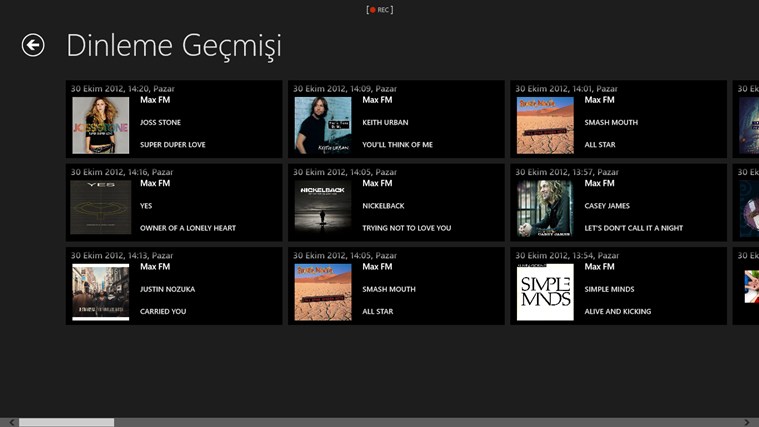Click timestamp 30 Ekim 2012, 14:01, Pazar
The height and width of the screenshot is (427, 759).
[x=566, y=89]
